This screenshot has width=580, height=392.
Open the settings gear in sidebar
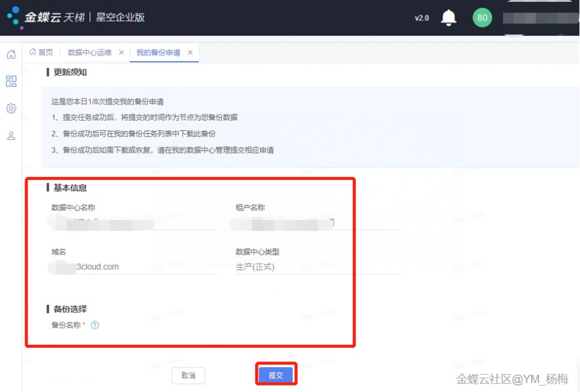tap(11, 108)
